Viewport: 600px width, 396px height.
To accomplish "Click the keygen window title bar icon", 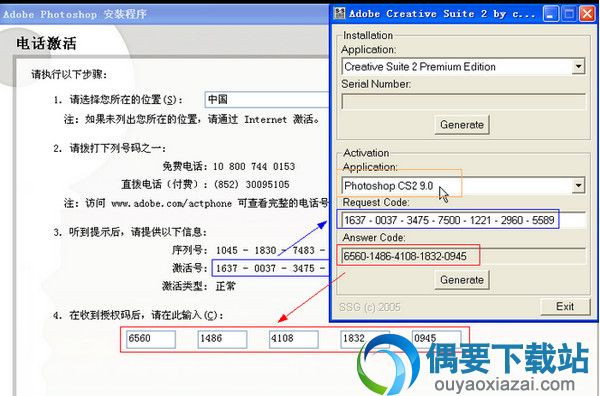I will tap(339, 13).
